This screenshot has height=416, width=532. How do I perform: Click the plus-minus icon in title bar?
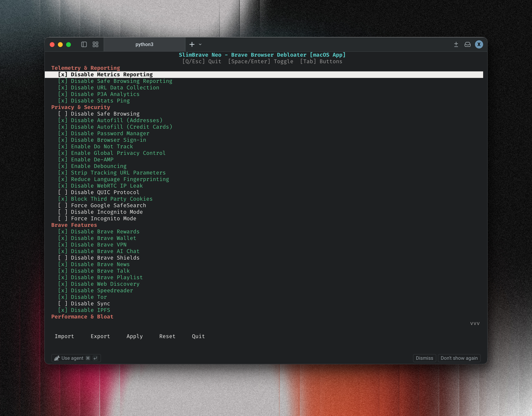click(456, 44)
